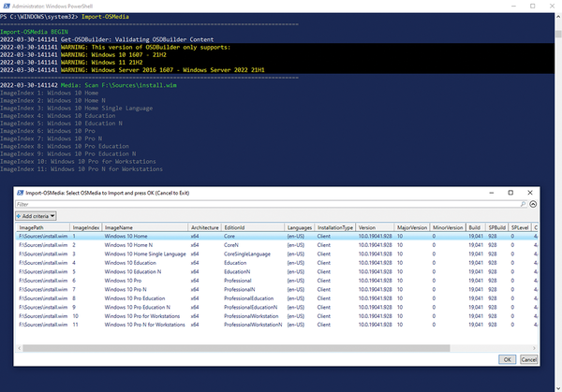The image size is (562, 392).
Task: Sort by Architecture column header
Action: [204, 227]
